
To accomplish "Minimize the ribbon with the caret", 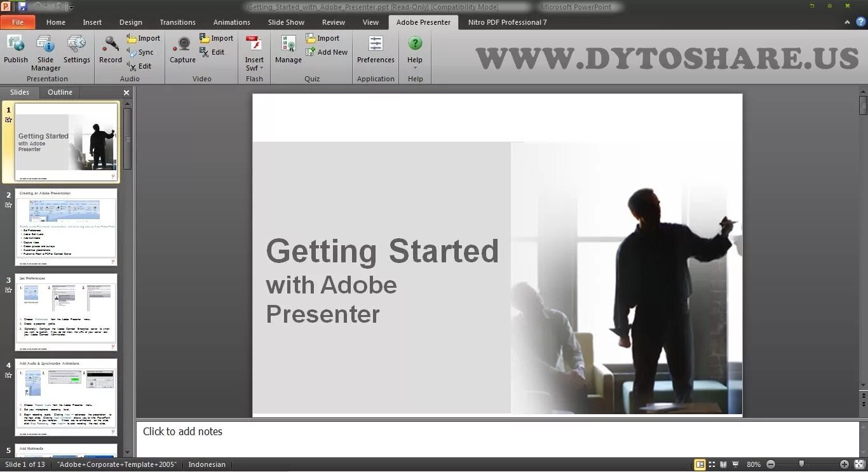I will (x=847, y=22).
